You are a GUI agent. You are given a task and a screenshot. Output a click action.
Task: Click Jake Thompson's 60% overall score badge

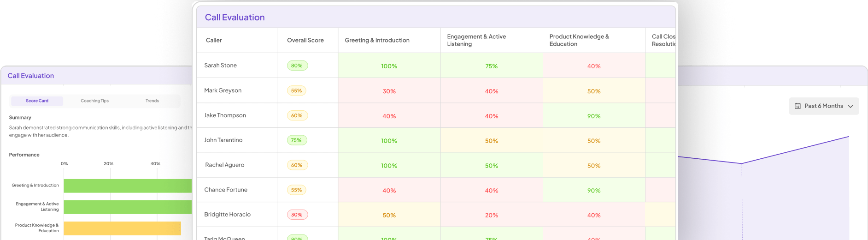297,115
